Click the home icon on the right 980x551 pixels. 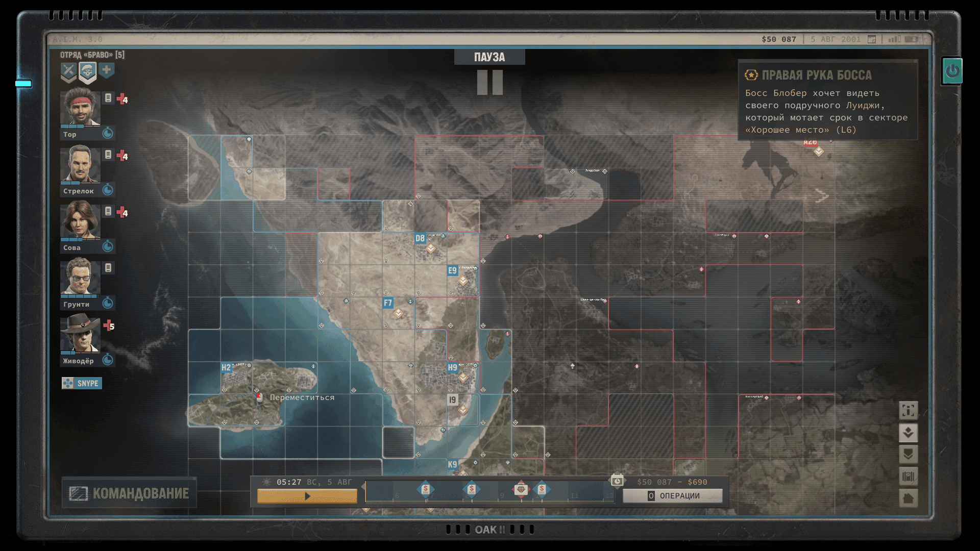tap(908, 498)
